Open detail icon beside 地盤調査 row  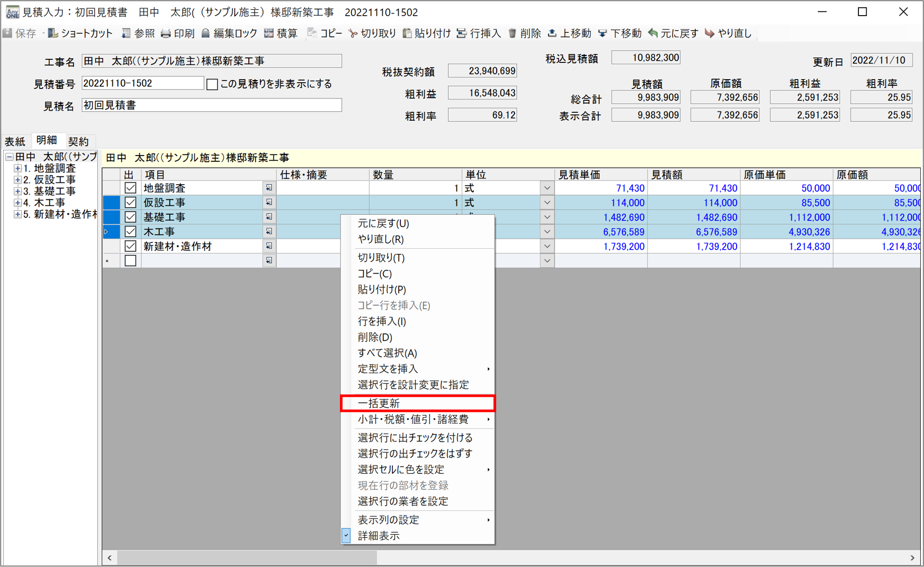coord(269,188)
